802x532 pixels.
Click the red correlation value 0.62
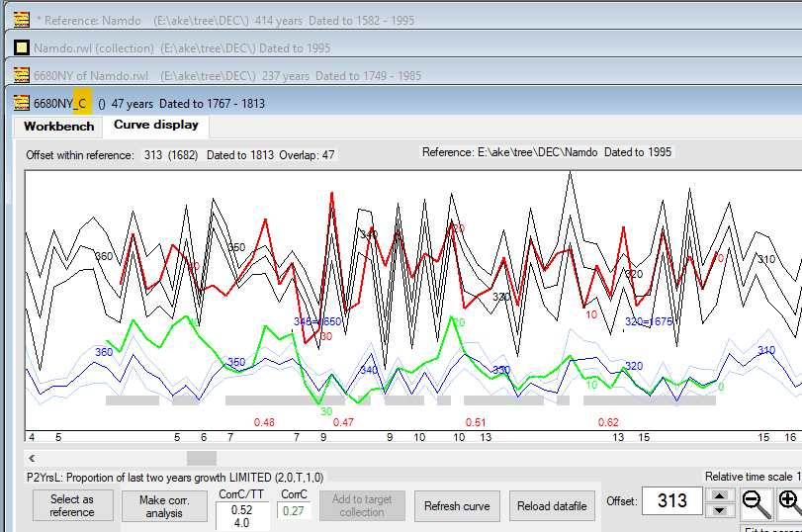[x=608, y=422]
